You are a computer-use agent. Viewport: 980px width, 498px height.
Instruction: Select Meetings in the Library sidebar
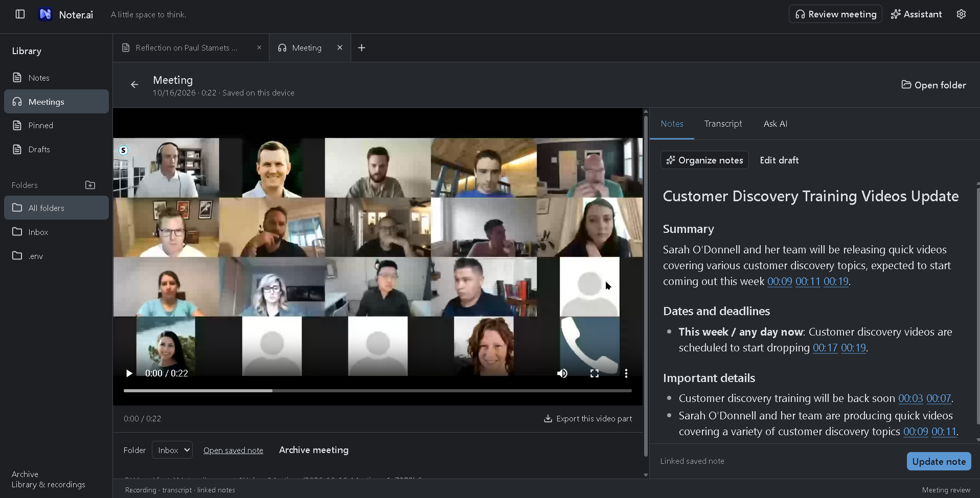coord(56,102)
